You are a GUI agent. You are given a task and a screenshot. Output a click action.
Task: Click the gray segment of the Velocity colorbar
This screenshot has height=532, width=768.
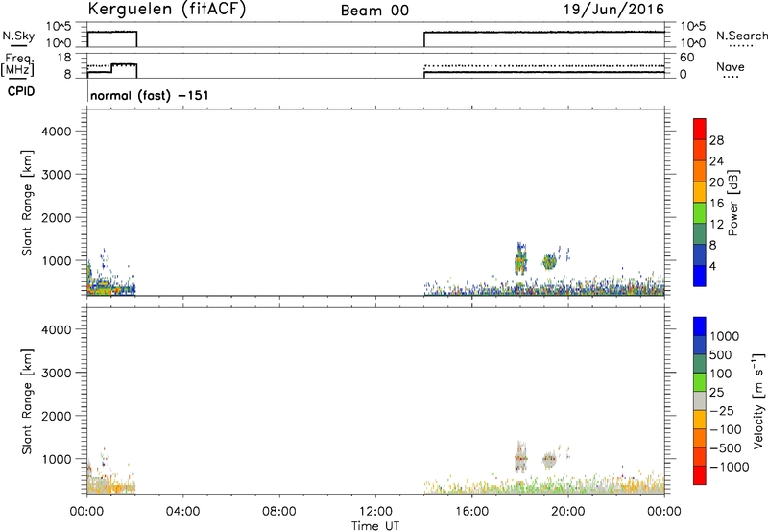coord(700,400)
